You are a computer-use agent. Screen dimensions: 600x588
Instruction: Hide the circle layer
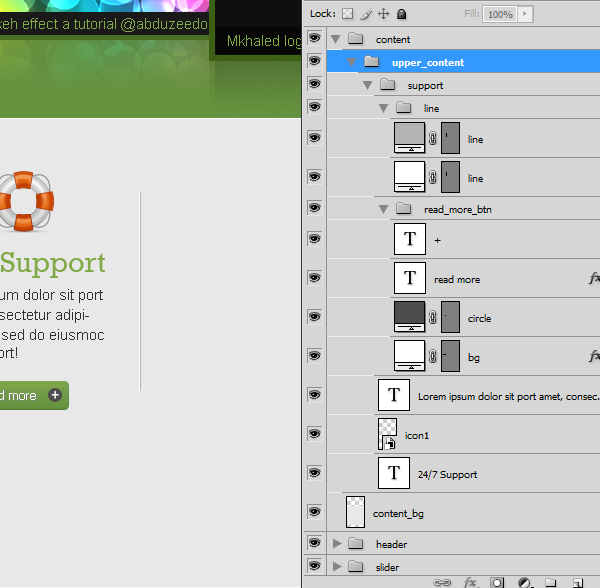click(315, 317)
